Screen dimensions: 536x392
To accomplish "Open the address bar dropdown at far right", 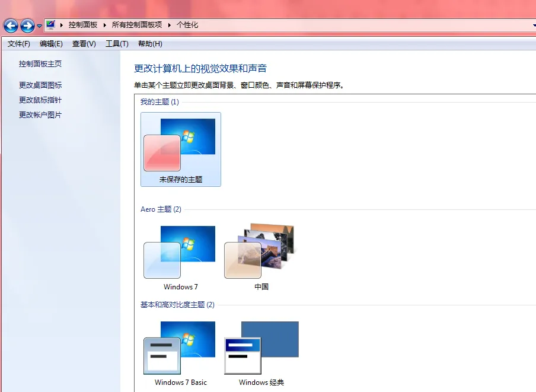I will point(532,25).
